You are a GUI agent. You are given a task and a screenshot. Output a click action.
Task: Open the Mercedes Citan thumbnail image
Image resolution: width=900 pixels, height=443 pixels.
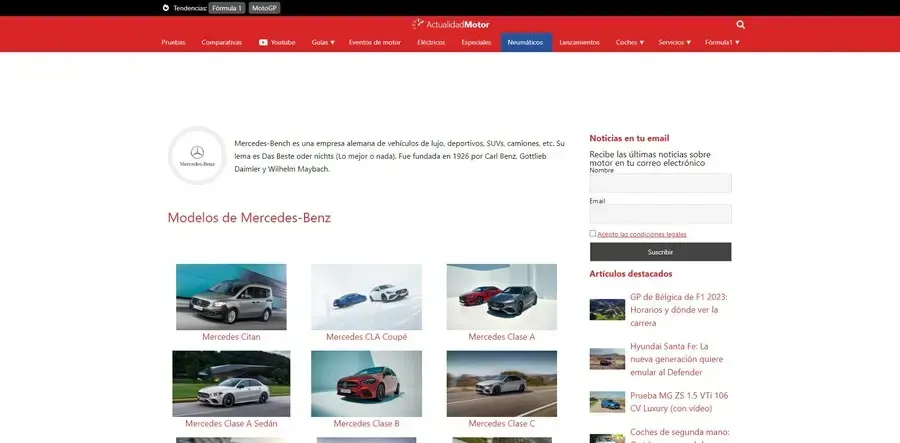(x=231, y=297)
